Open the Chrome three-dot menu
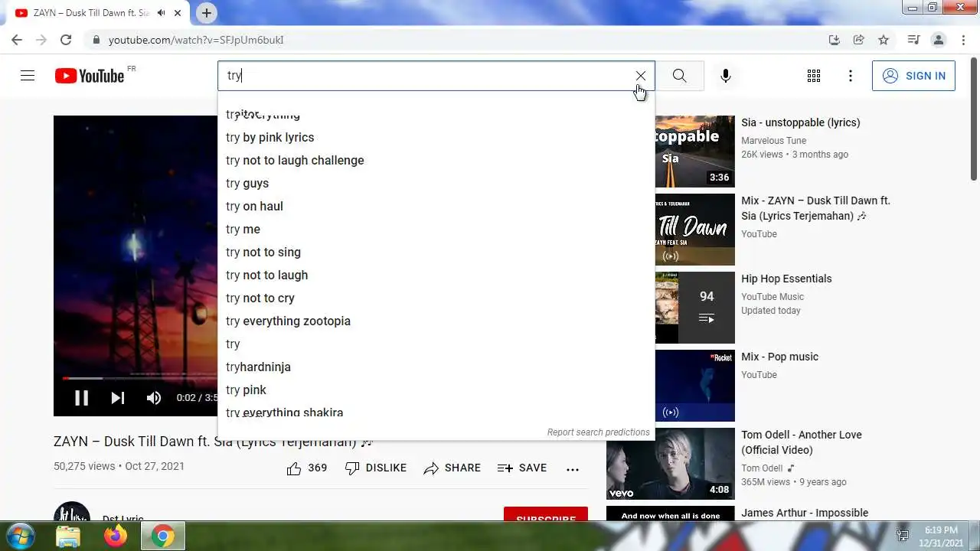Screen dimensions: 980x551 pos(963,40)
